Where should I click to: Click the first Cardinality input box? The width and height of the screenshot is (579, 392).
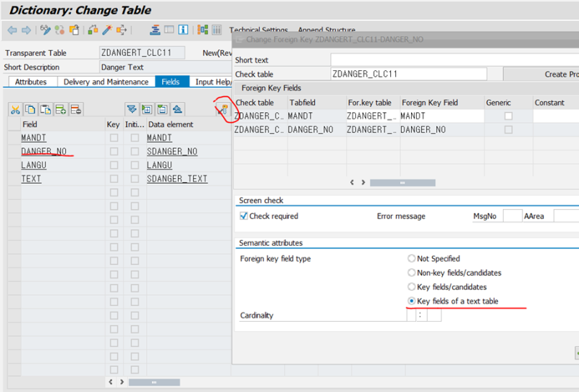tap(410, 315)
